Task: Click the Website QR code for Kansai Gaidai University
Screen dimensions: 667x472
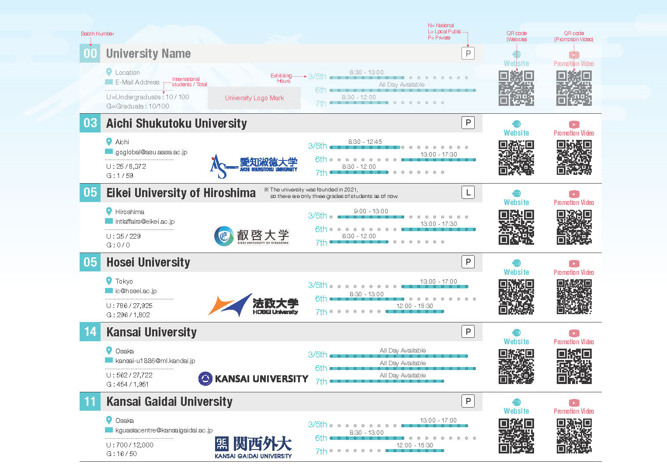Action: tap(516, 436)
